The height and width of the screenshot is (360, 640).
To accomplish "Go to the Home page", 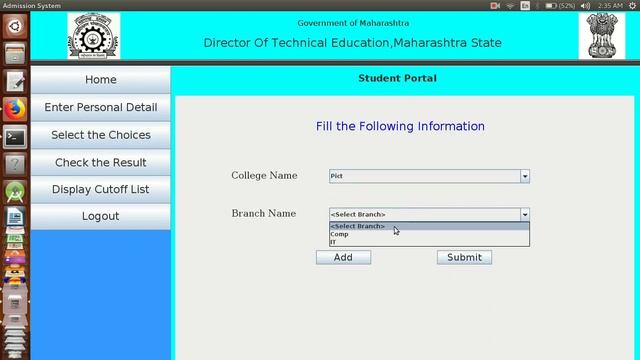I will tap(101, 80).
